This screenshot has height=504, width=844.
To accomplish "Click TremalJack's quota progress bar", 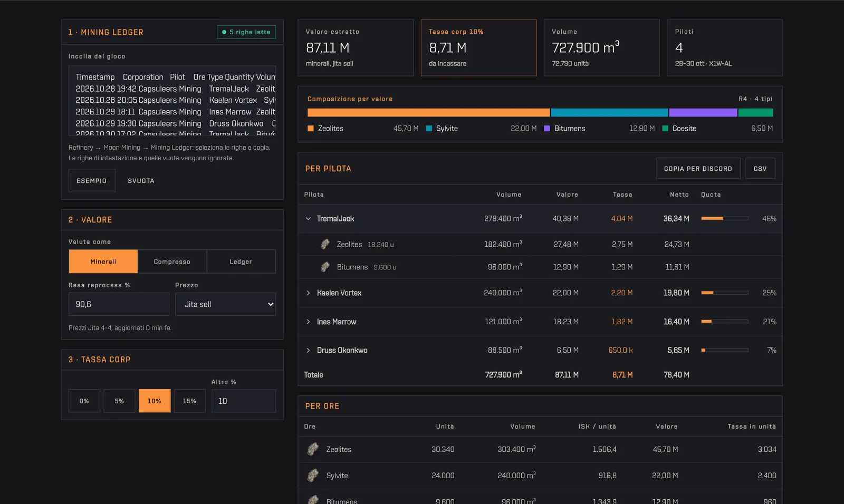I will (724, 218).
